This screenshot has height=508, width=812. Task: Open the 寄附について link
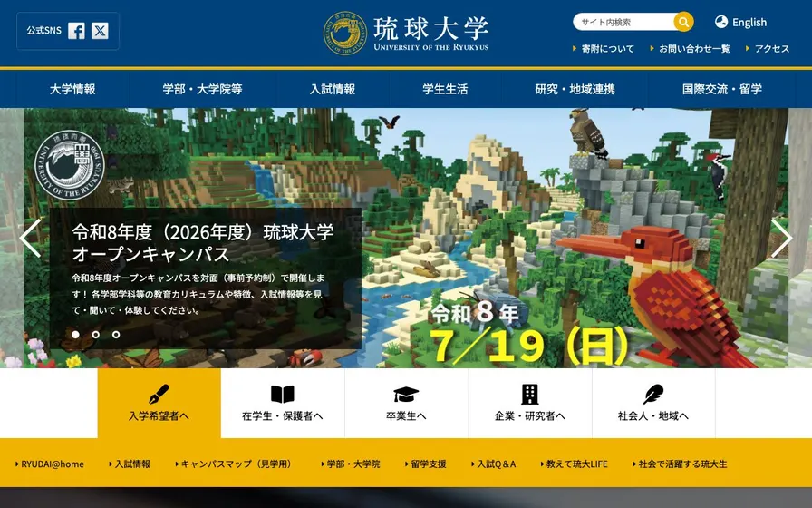pos(607,49)
